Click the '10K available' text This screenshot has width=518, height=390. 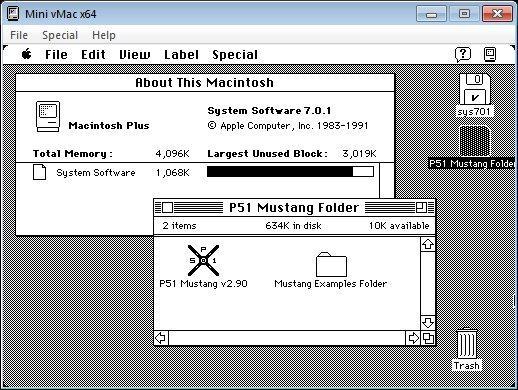[399, 226]
